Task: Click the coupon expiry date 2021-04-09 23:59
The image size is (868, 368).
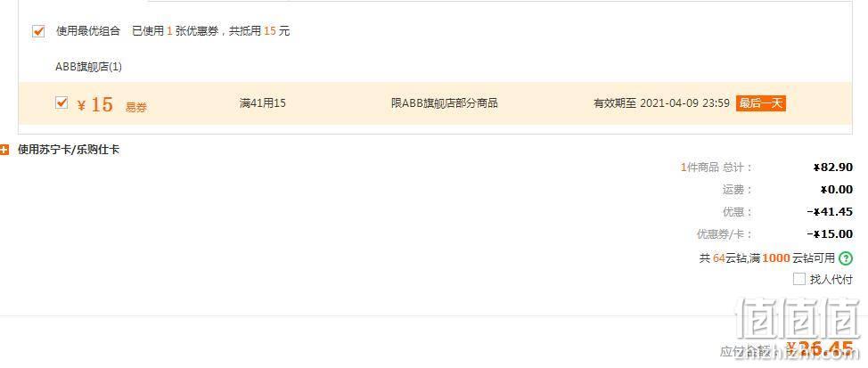Action: point(684,103)
